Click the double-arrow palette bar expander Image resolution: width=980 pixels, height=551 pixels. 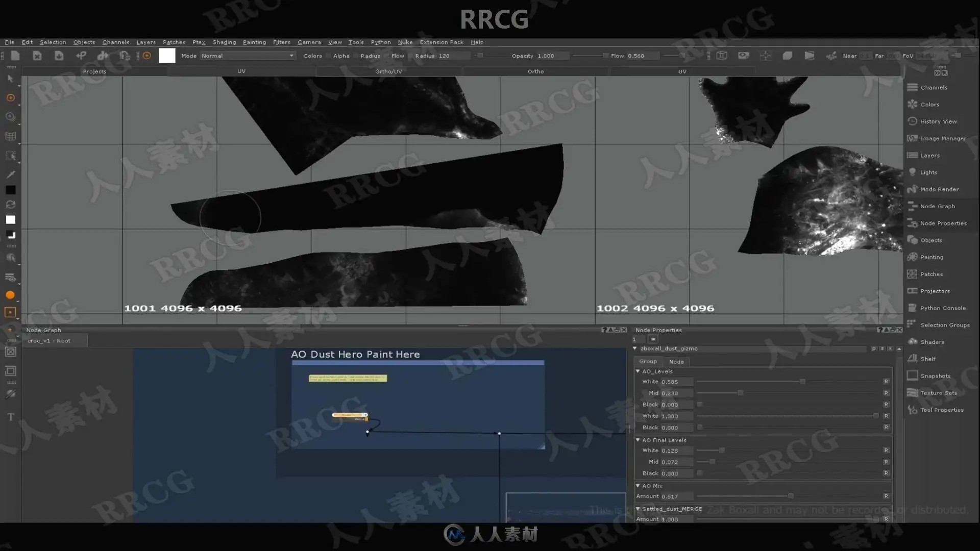[x=938, y=73]
